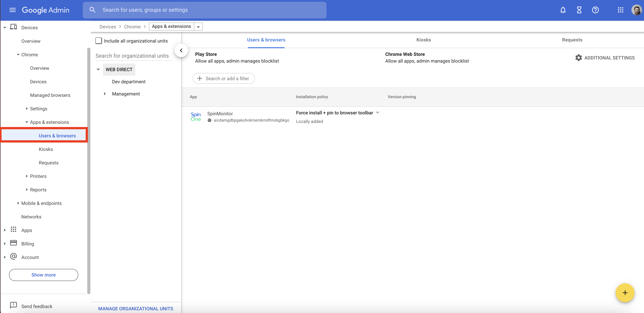The width and height of the screenshot is (644, 313).
Task: Expand the Account sidebar section arrow
Action: point(4,257)
